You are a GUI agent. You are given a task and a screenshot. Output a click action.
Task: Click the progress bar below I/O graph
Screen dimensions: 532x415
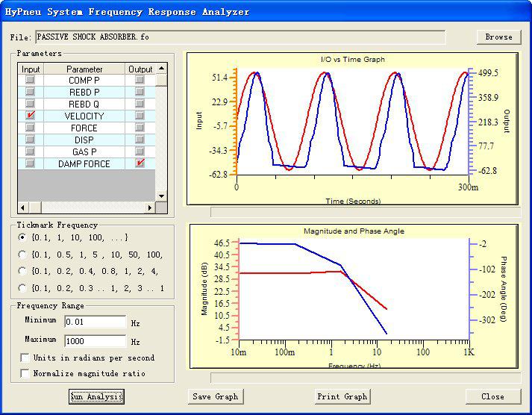[366, 213]
